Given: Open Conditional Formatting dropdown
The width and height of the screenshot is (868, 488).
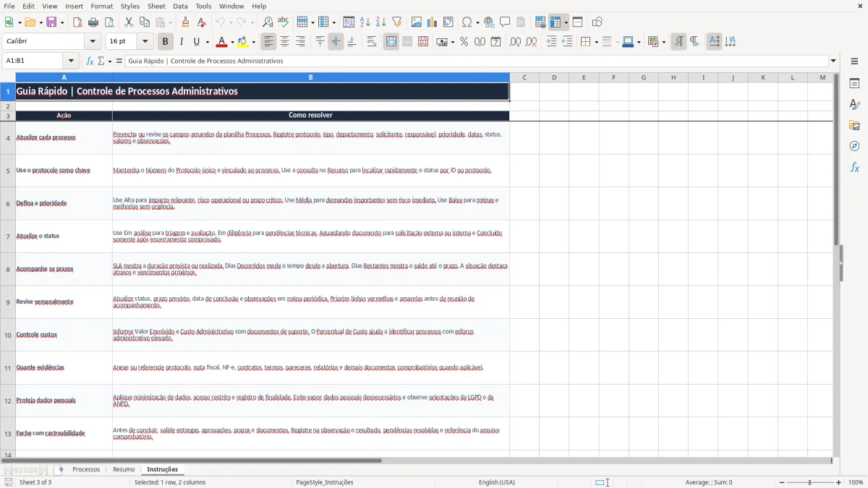Looking at the screenshot, I should pos(663,42).
